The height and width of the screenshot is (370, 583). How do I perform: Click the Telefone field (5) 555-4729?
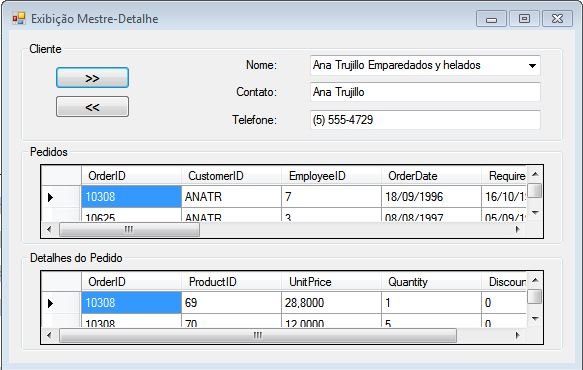tap(425, 120)
